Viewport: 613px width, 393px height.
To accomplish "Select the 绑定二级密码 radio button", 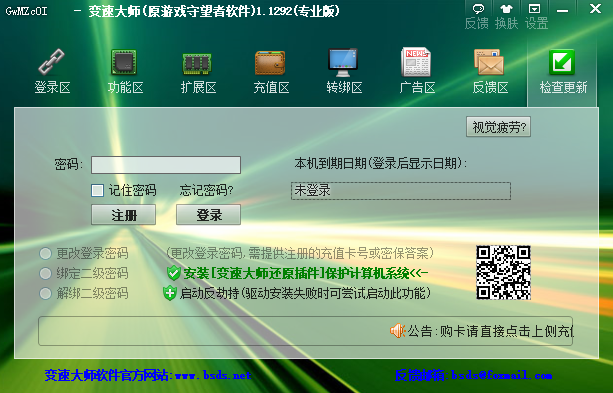I will tap(45, 273).
